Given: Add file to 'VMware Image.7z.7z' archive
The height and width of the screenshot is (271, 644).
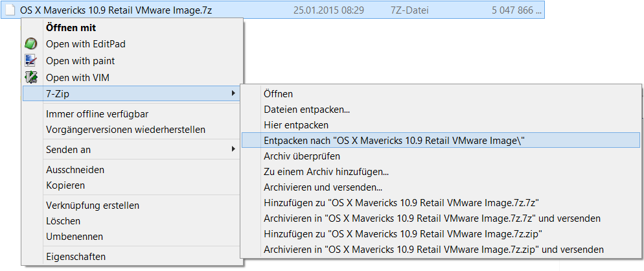Looking at the screenshot, I should 402,202.
